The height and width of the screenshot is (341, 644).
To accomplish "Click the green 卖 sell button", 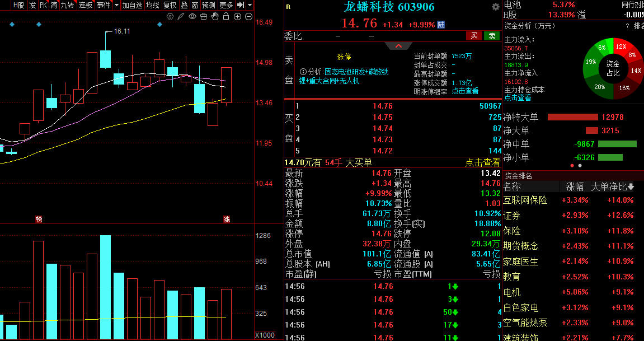I will (x=492, y=36).
